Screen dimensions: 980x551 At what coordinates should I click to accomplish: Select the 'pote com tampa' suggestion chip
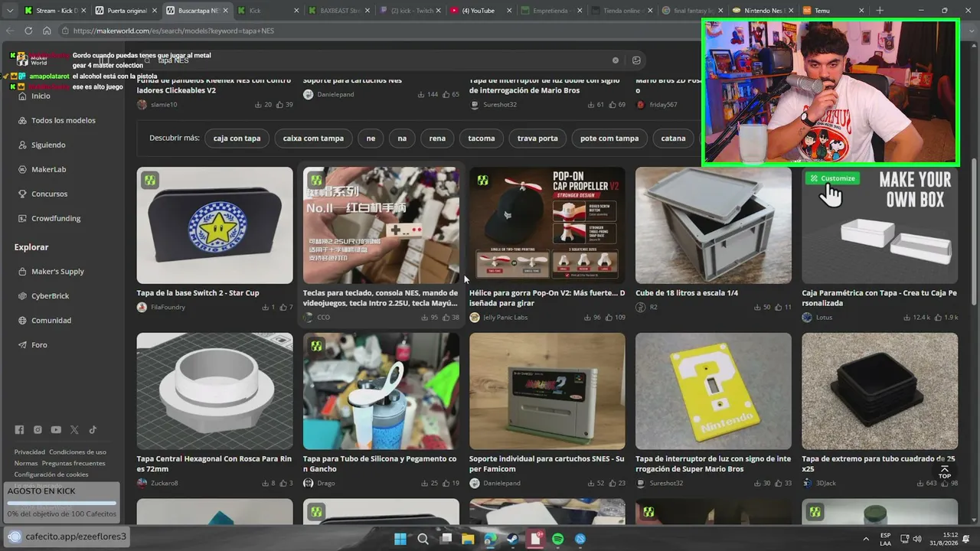[x=609, y=139]
